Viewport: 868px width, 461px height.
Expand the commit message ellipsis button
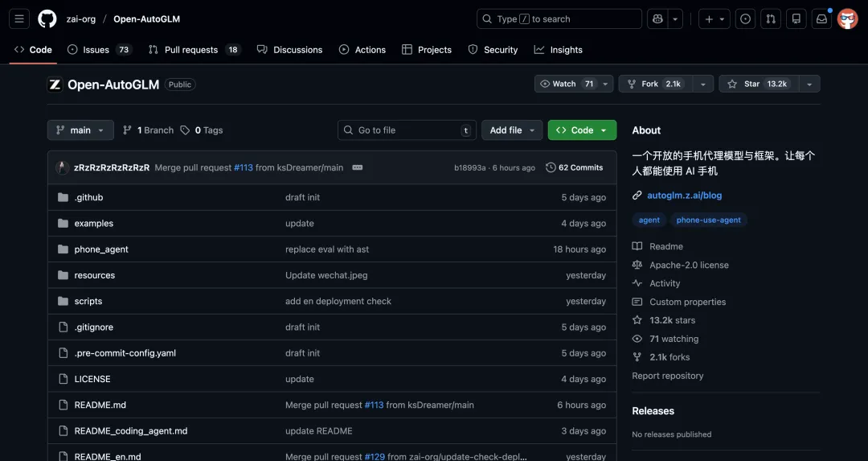pyautogui.click(x=358, y=167)
